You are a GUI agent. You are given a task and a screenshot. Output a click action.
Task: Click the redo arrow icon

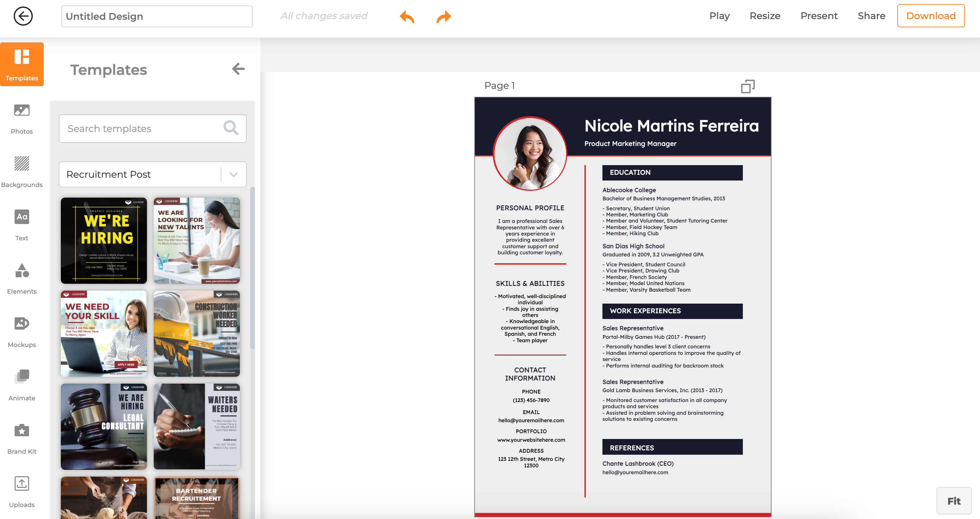click(x=444, y=16)
